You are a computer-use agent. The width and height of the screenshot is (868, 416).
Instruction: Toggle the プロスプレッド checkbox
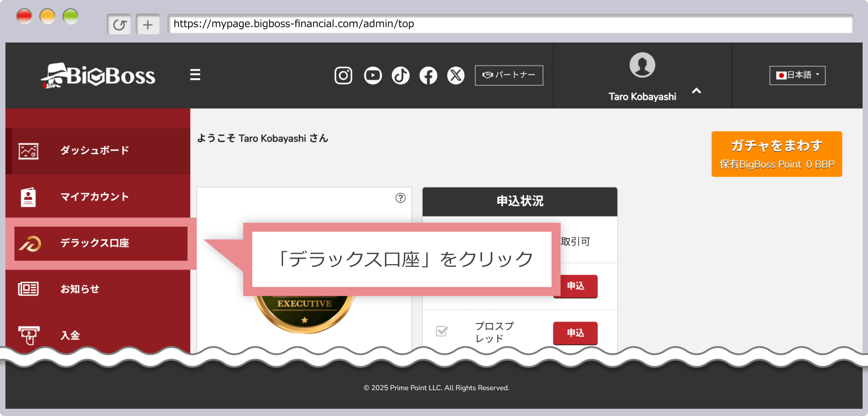(x=442, y=331)
